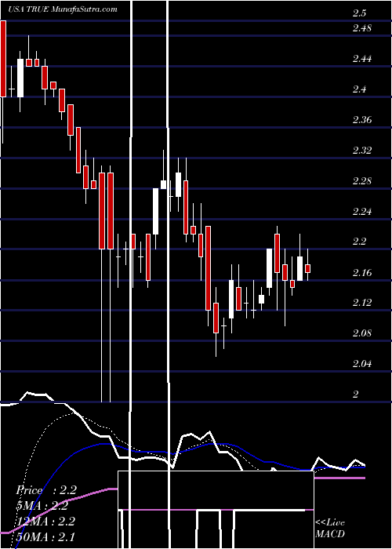Screen dimensions: 392x549
Task: Click the '50MA : 2.1' legend text
Action: [x=45, y=537]
